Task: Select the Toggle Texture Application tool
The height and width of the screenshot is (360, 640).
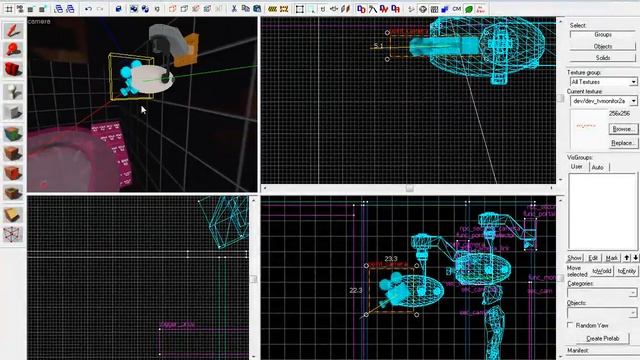Action: pyautogui.click(x=13, y=133)
